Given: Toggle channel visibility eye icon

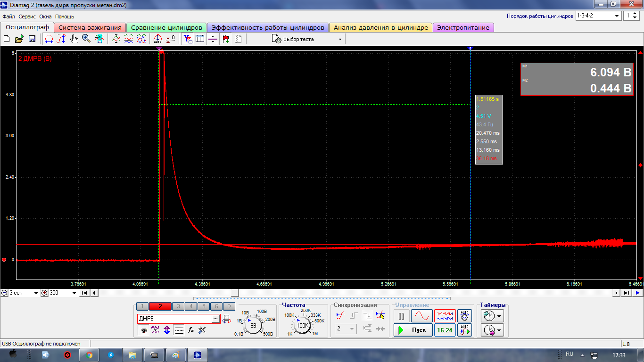Looking at the screenshot, I should point(143,330).
